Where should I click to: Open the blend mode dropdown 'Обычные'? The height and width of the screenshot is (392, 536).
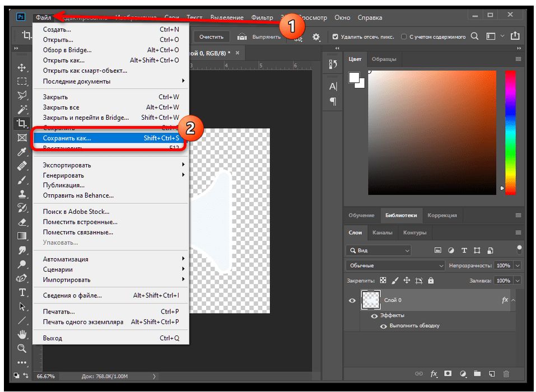(x=395, y=265)
